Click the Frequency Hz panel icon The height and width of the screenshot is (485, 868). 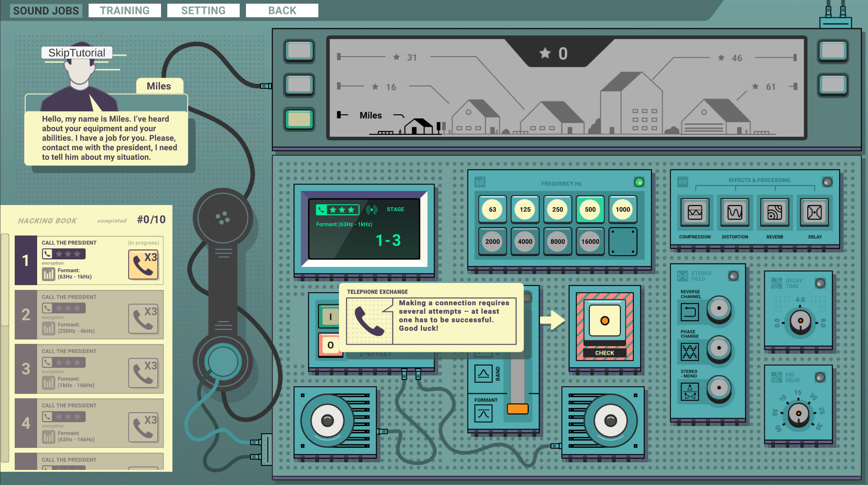(480, 182)
